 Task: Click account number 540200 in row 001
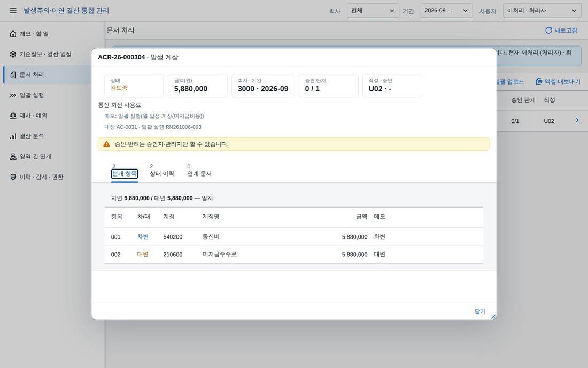(x=173, y=237)
